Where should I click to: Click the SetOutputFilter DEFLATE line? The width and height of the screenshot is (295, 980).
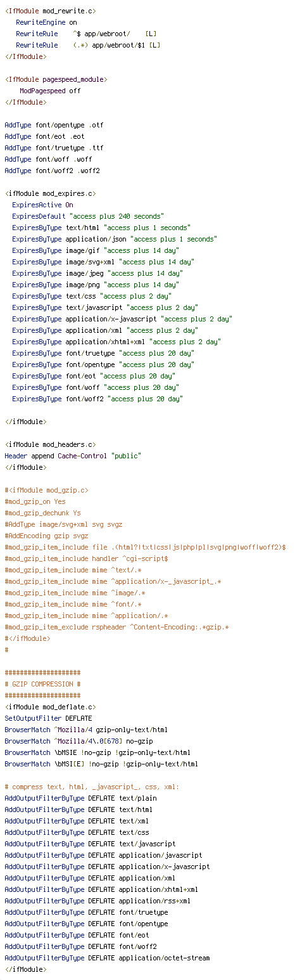pos(48,718)
